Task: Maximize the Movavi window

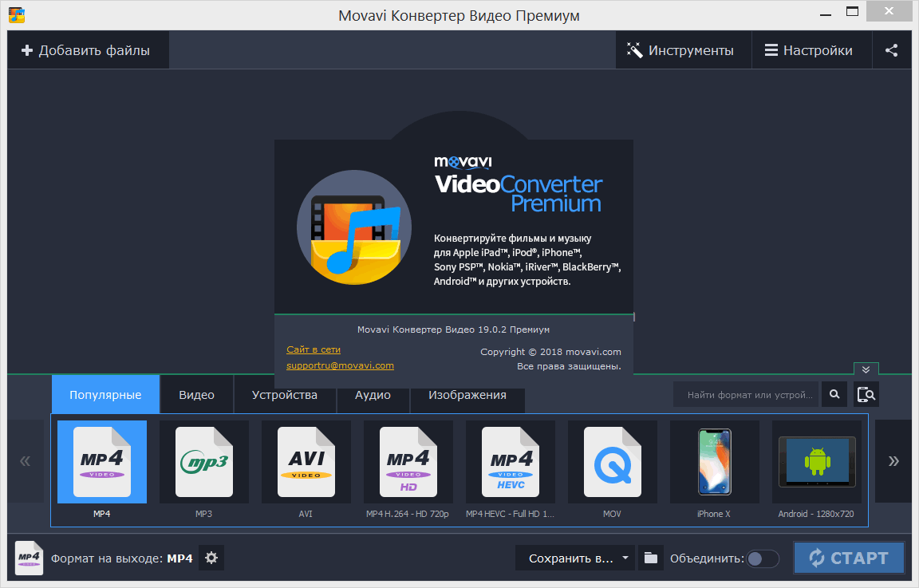Action: pyautogui.click(x=853, y=12)
